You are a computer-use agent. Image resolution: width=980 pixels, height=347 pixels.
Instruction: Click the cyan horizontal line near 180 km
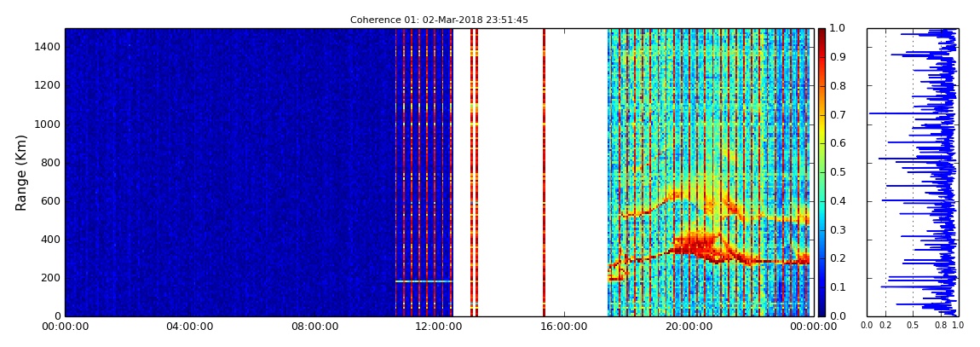point(424,281)
